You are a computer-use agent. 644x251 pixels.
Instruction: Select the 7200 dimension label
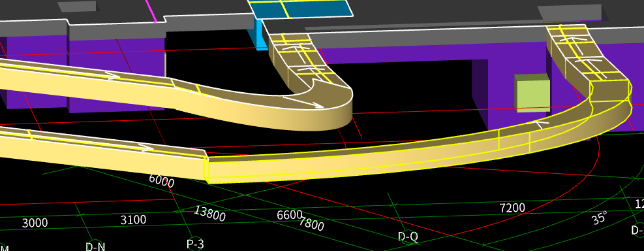click(512, 208)
